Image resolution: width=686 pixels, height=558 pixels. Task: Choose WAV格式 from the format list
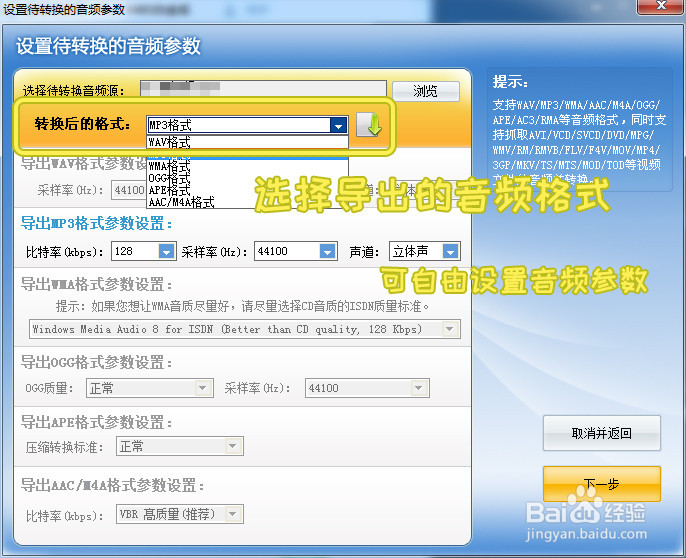coord(248,142)
